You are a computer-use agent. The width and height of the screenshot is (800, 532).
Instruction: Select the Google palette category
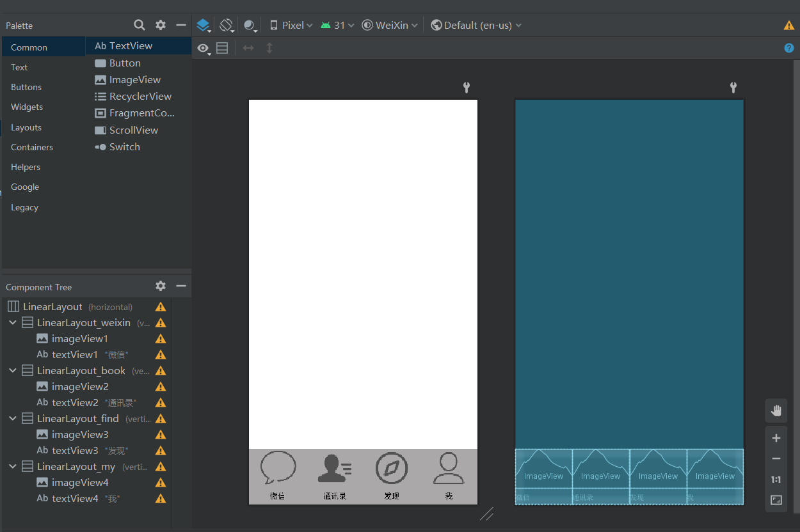point(44,187)
